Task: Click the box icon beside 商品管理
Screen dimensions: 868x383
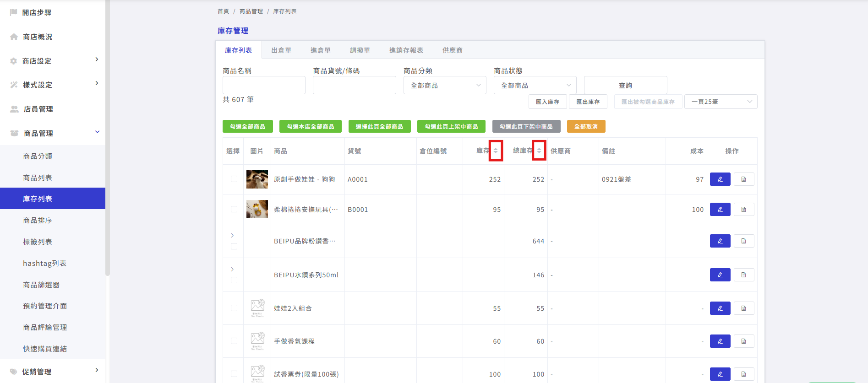Action: (15, 133)
